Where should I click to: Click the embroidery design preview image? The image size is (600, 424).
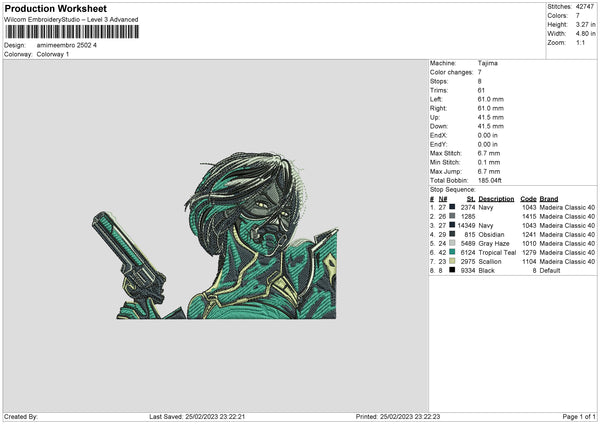(215, 236)
